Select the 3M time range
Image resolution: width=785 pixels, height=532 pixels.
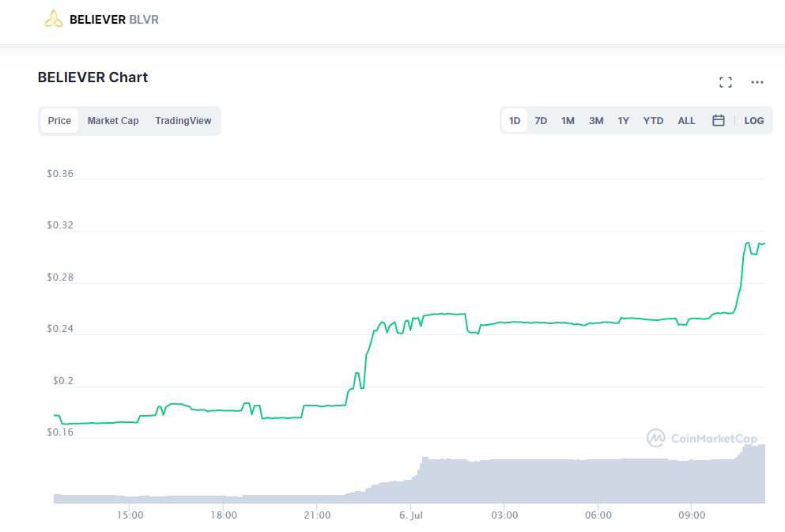(x=596, y=121)
